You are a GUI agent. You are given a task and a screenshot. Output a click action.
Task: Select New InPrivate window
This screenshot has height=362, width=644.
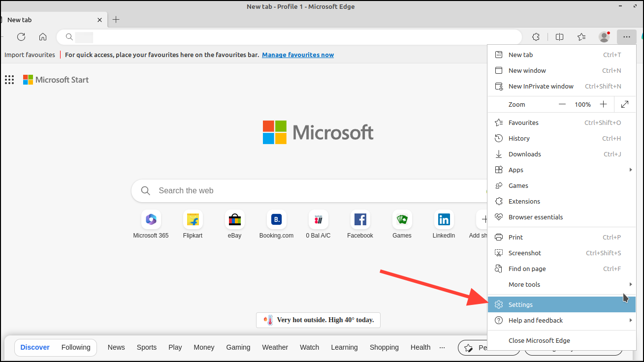pos(541,86)
